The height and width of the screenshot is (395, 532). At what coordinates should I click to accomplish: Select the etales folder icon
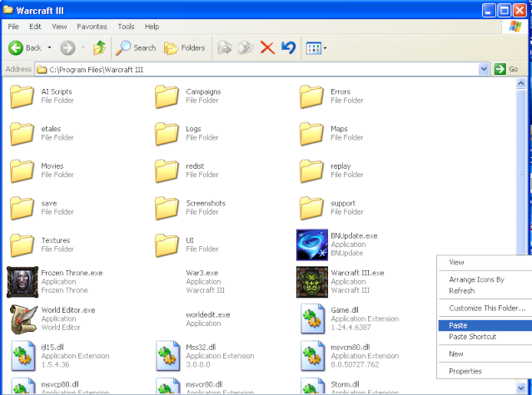point(22,134)
